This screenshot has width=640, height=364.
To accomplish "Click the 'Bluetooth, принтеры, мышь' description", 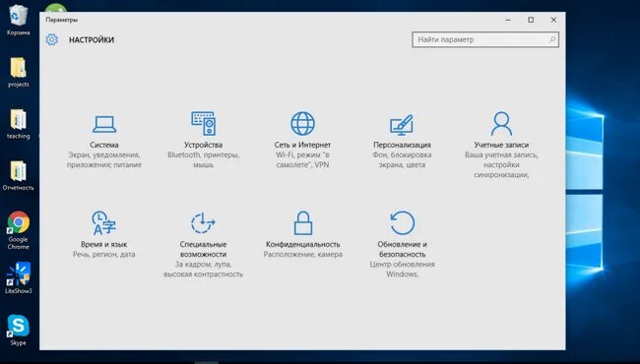I will coord(203,159).
